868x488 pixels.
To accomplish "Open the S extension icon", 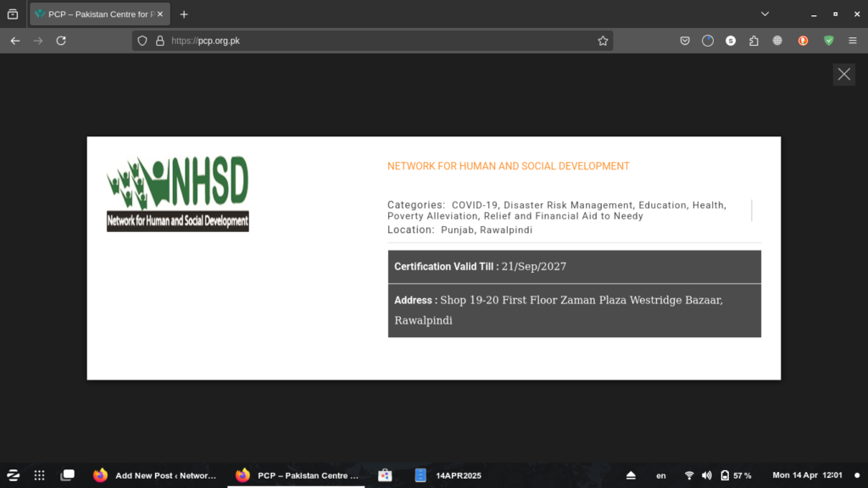I will point(731,41).
